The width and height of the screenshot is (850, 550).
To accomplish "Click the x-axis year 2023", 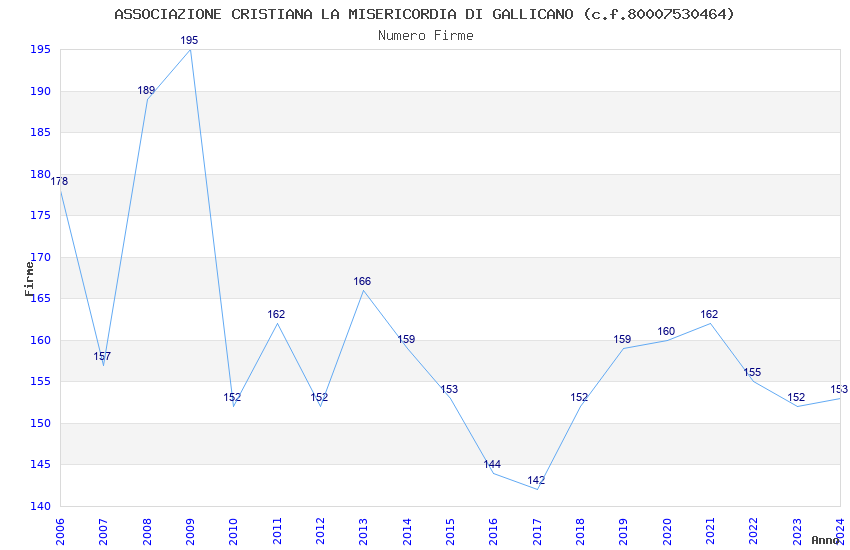I will pos(797,532).
